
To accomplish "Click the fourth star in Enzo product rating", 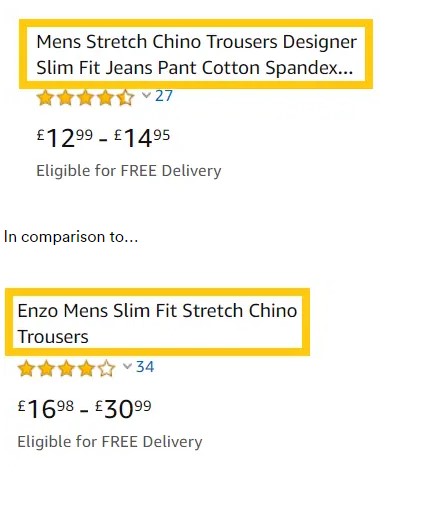I will pyautogui.click(x=86, y=369).
